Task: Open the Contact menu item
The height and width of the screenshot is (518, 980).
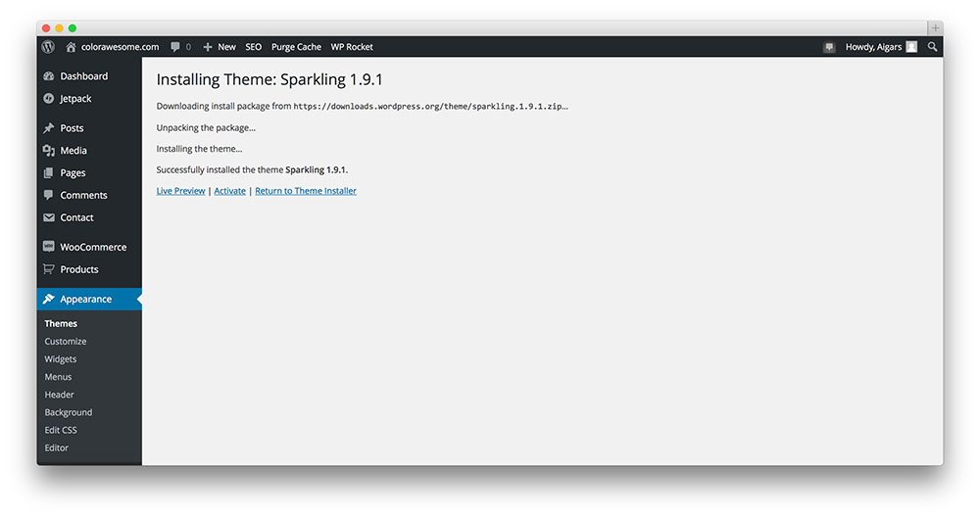Action: (76, 217)
